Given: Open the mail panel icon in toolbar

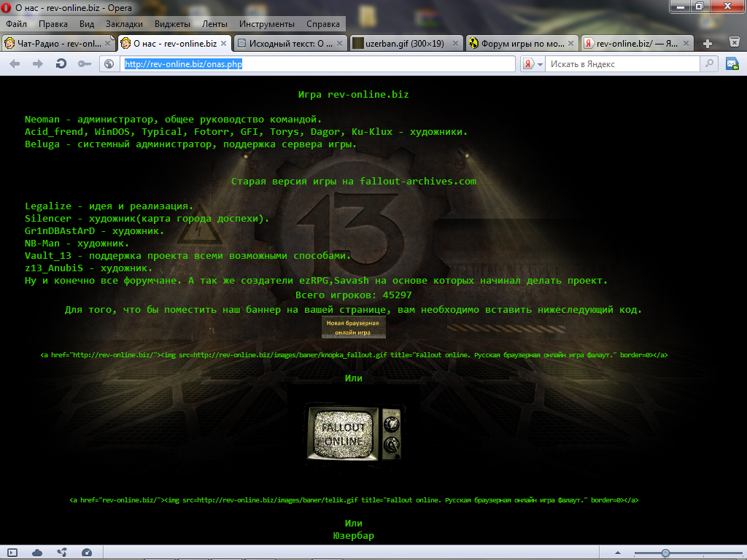Looking at the screenshot, I should [732, 64].
